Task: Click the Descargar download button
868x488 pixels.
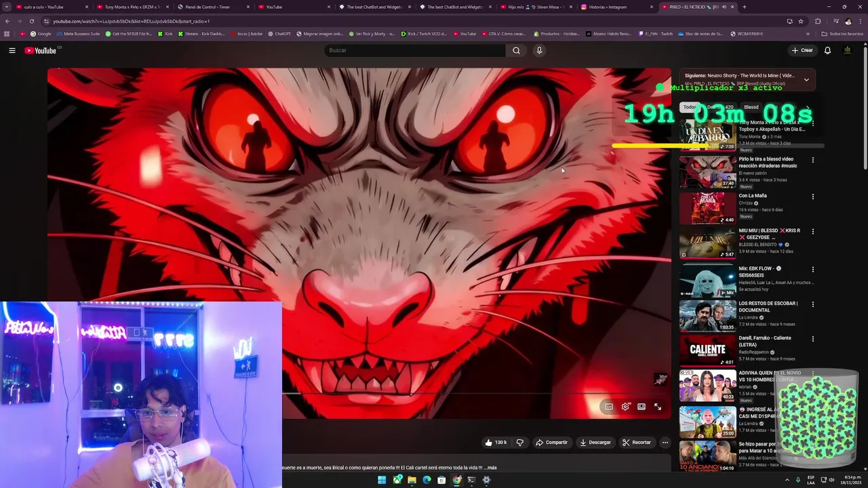Action: pyautogui.click(x=595, y=443)
